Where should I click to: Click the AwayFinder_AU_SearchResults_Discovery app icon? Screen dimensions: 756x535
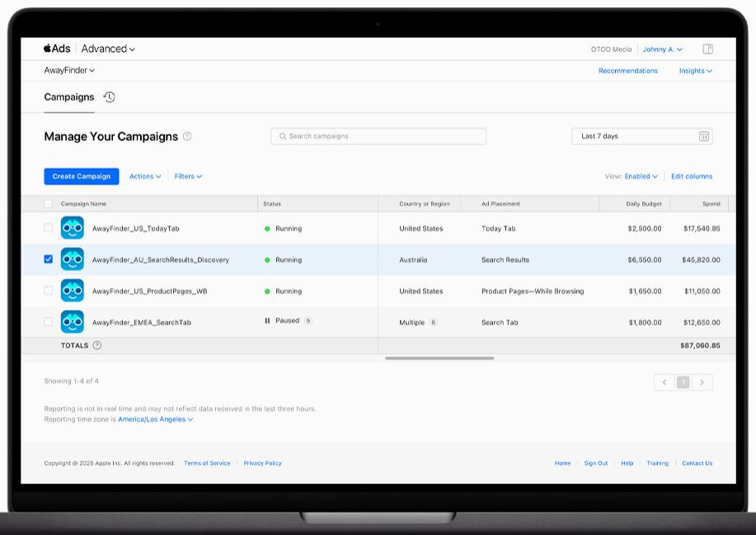73,260
